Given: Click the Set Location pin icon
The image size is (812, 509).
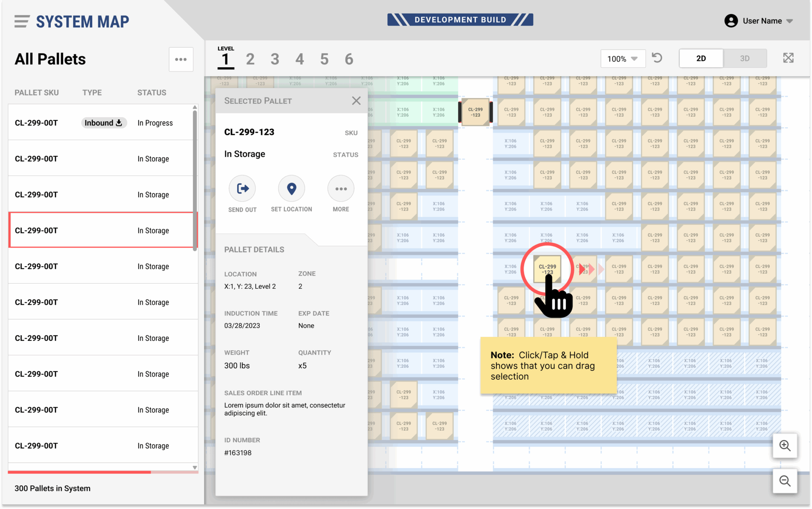Looking at the screenshot, I should [291, 189].
